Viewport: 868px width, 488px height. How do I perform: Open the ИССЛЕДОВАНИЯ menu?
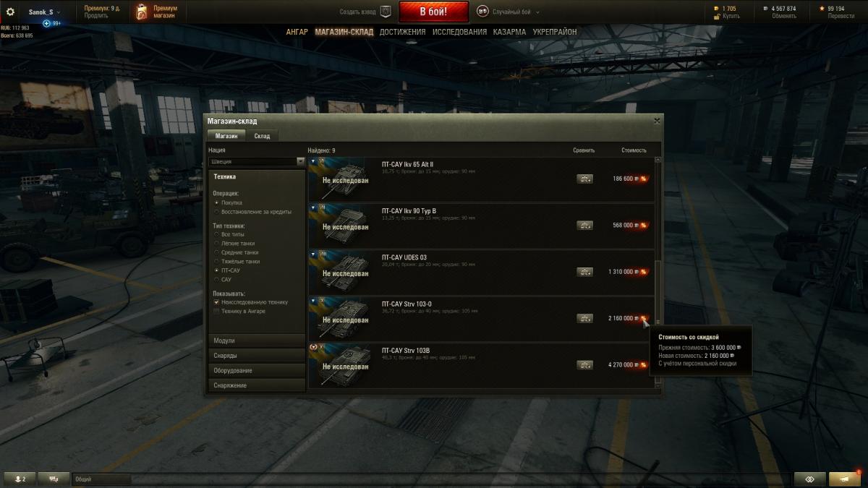pos(459,32)
